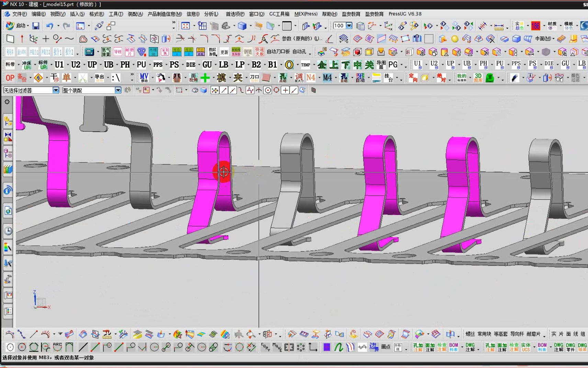Click the 螺丝 screws button
Image resolution: width=588 pixels, height=368 pixels.
(470, 334)
